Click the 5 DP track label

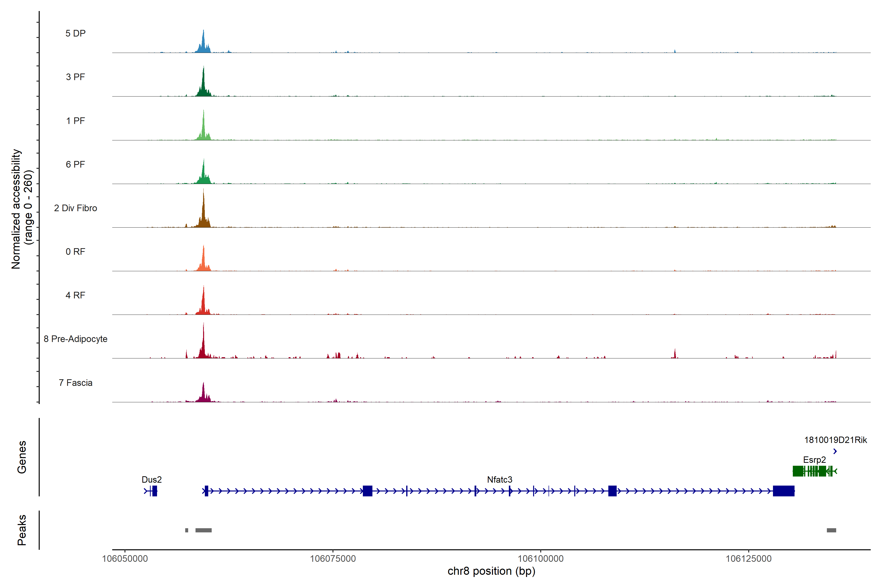coord(75,33)
